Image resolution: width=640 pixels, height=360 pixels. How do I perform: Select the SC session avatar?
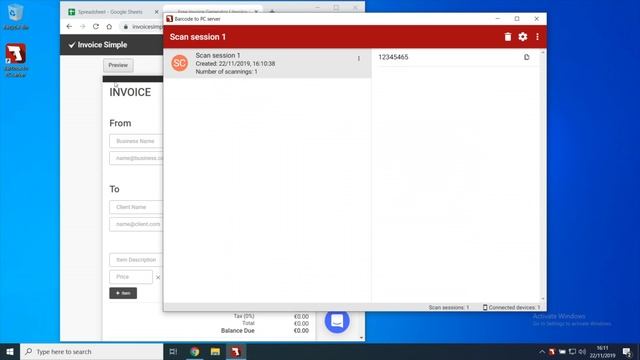[x=179, y=63]
